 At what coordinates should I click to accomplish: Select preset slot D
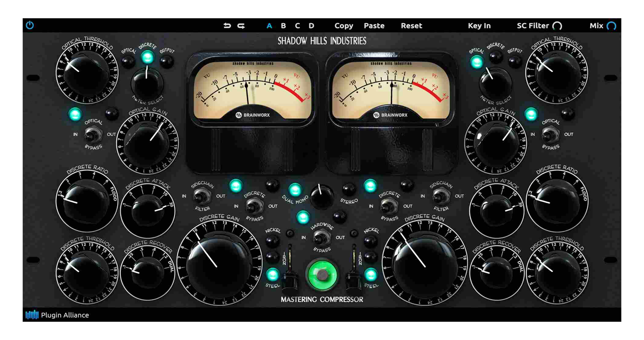pyautogui.click(x=311, y=26)
